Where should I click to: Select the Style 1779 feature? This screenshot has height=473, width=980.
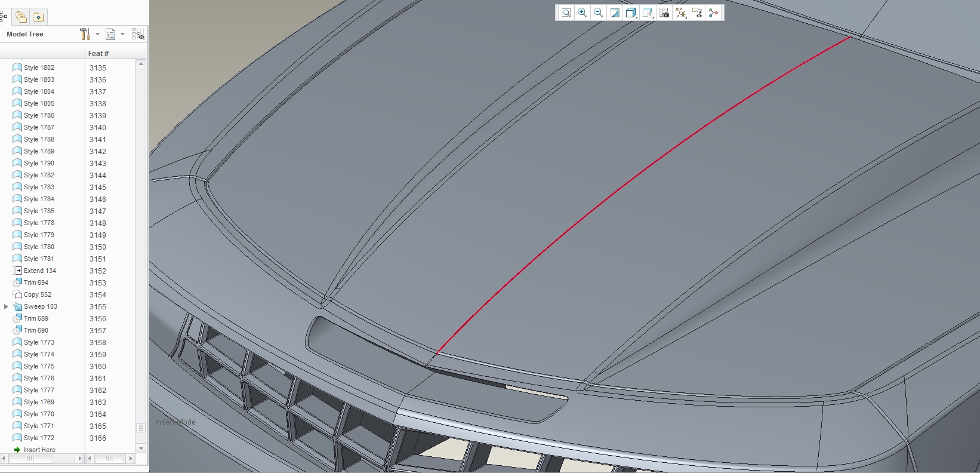39,235
